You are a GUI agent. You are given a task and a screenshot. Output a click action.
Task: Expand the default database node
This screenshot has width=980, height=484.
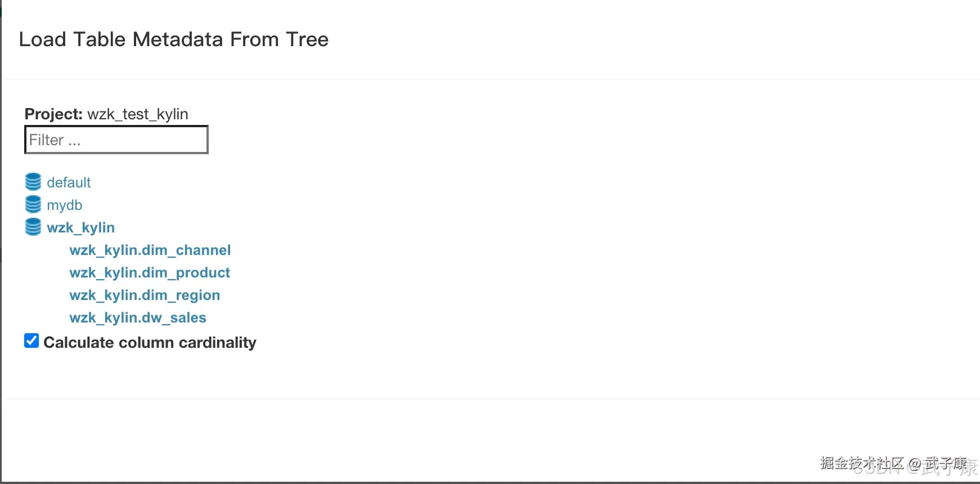[x=69, y=182]
